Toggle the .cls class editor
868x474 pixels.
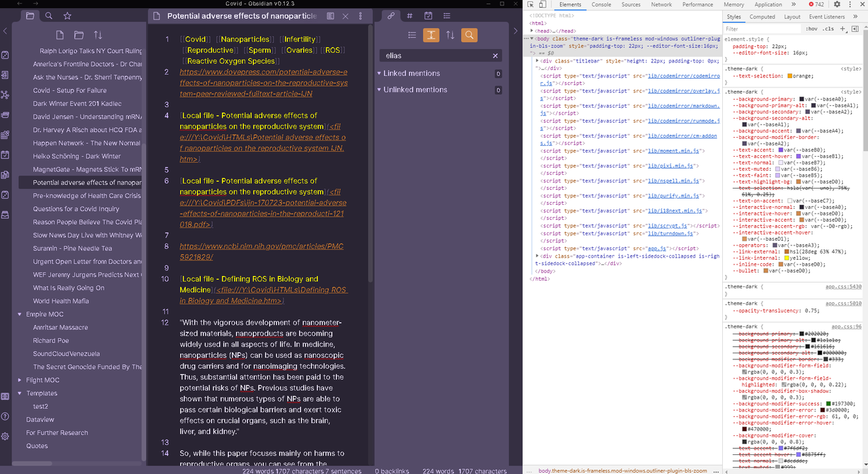[x=829, y=28]
